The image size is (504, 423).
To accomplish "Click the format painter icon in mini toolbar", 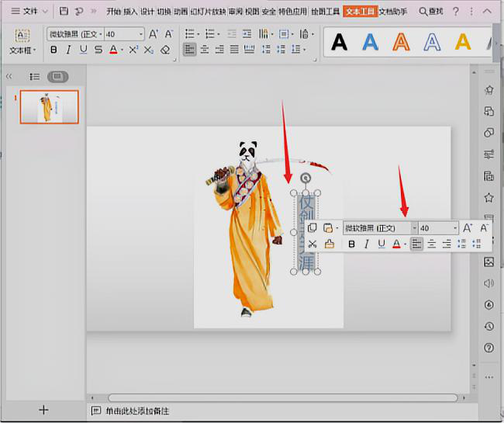I will click(329, 244).
